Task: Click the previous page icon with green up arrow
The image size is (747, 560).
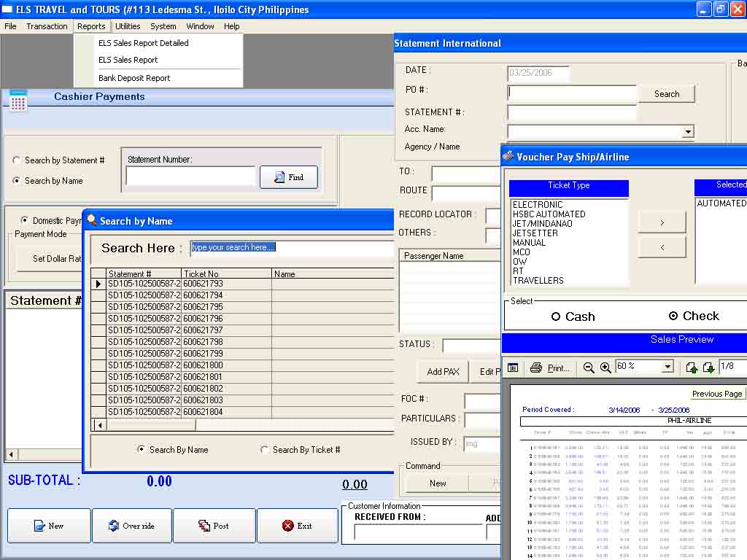Action: click(692, 367)
